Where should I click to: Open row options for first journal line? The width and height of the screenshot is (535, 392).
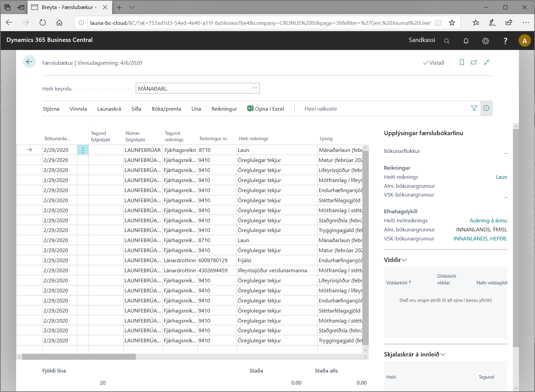coord(83,150)
